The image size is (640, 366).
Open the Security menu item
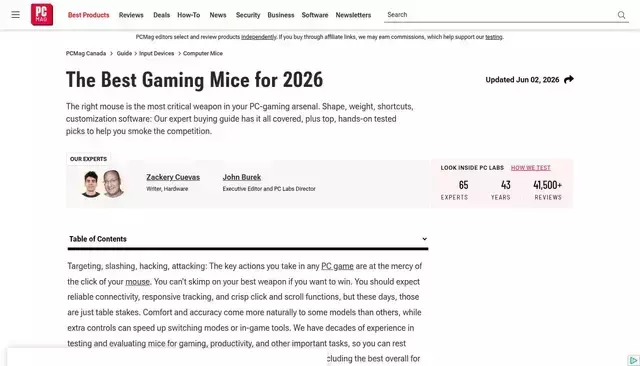tap(248, 15)
